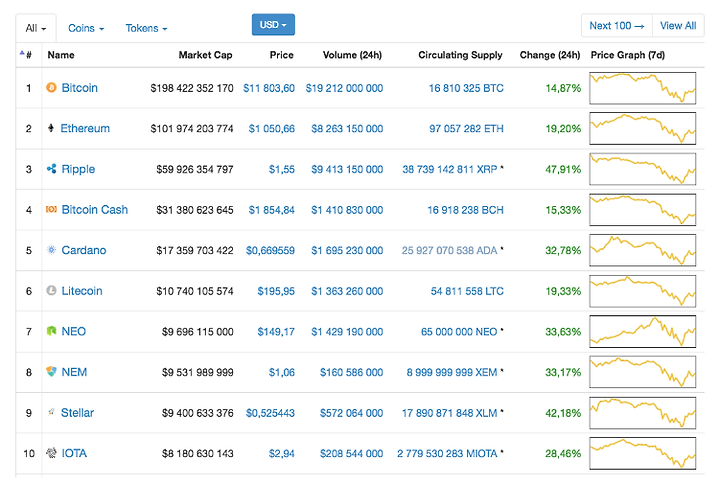Click the NEM shield logo icon
Viewport: 720px width, 484px height.
click(x=51, y=371)
